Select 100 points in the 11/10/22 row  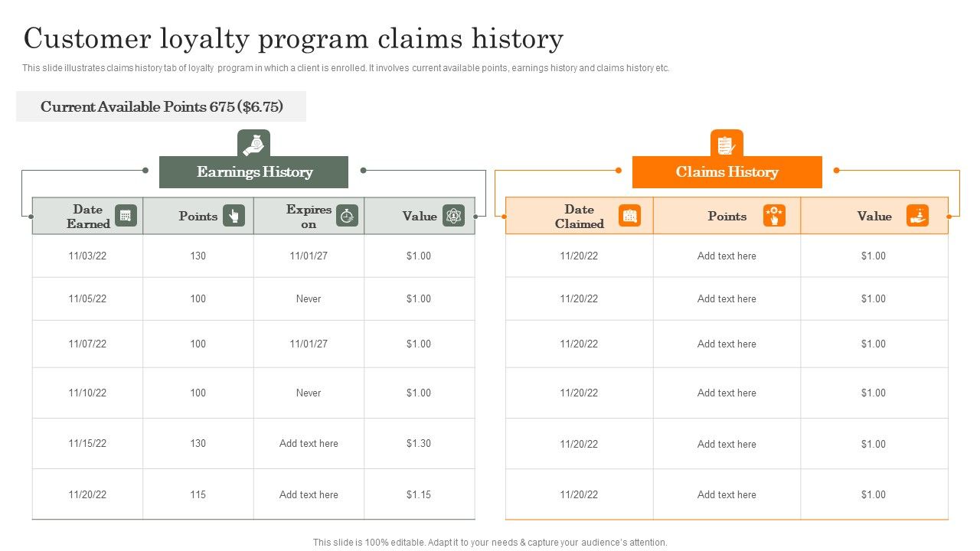pyautogui.click(x=198, y=393)
